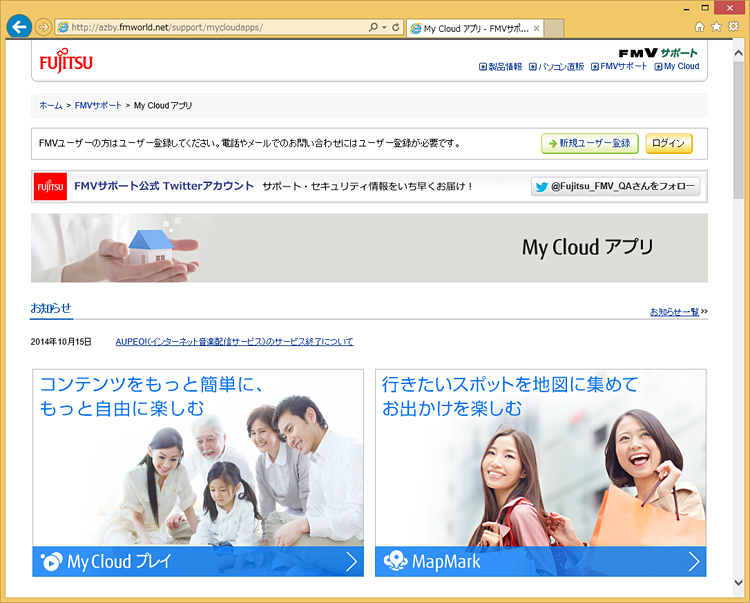Screen dimensions: 750x603
Task: Click the ログイン button
Action: [x=668, y=143]
